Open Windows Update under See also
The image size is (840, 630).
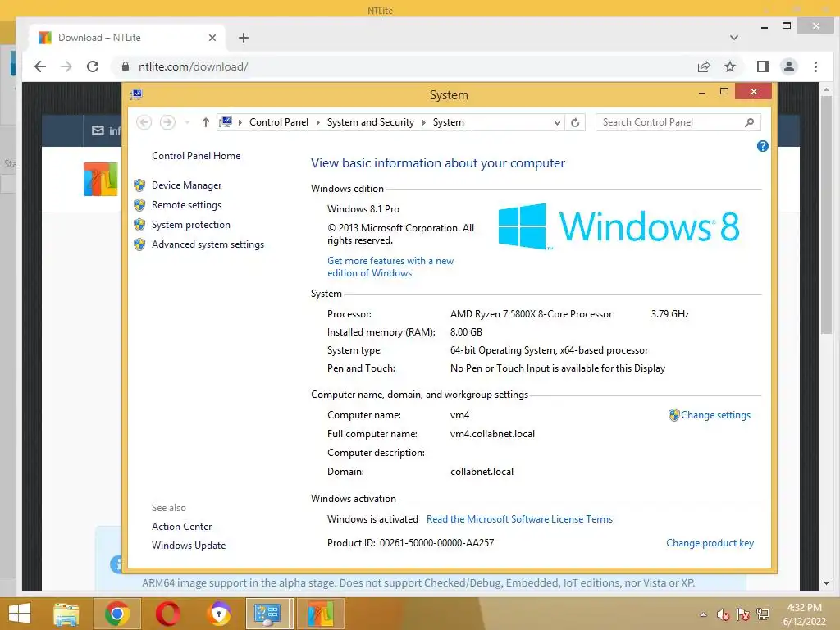click(x=189, y=545)
